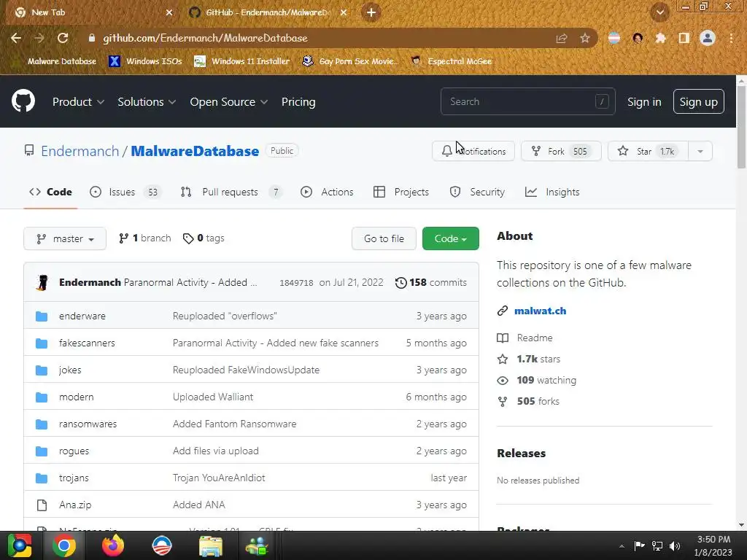The image size is (747, 560).
Task: Open the master branch dropdown
Action: pyautogui.click(x=65, y=238)
